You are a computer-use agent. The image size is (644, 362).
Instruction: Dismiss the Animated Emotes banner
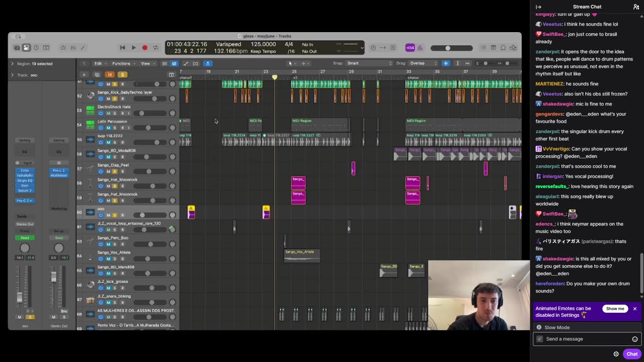tap(635, 309)
